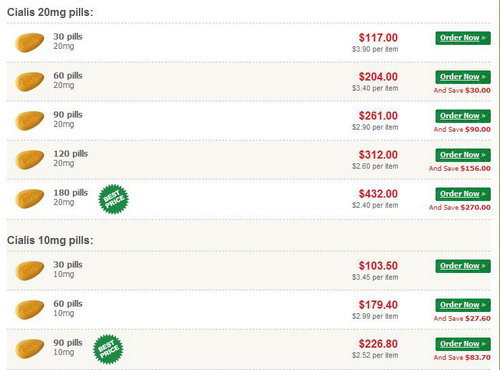Order 60 pills 10mg for $179.40
The image size is (500, 370).
463,305
